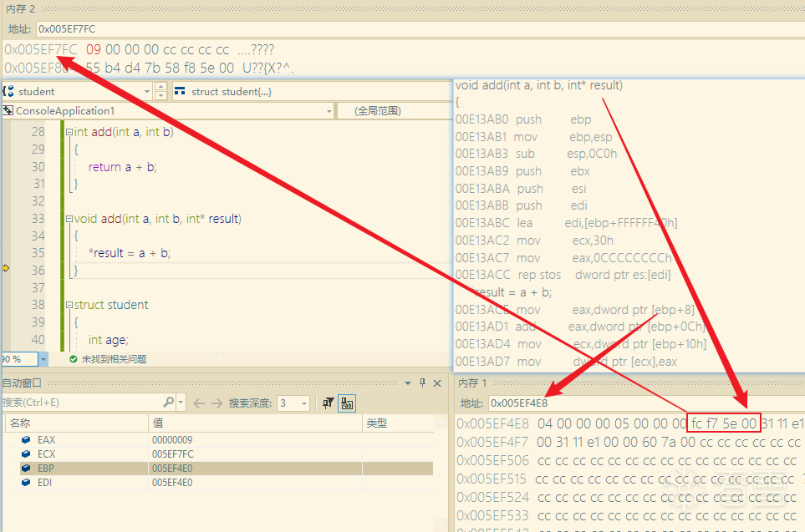Click the down arrow of the editor split control
This screenshot has height=532, width=805.
tap(160, 95)
